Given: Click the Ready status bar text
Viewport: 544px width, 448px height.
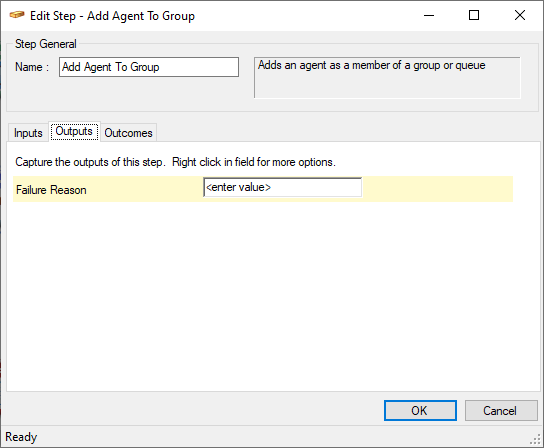Looking at the screenshot, I should 21,437.
